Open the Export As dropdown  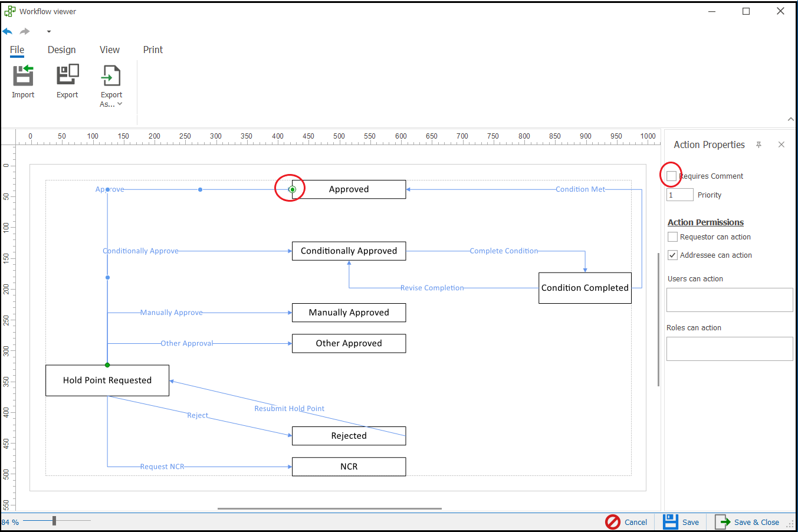111,104
